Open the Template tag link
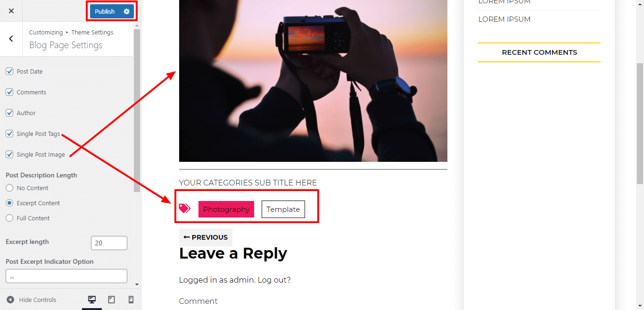 [x=283, y=209]
